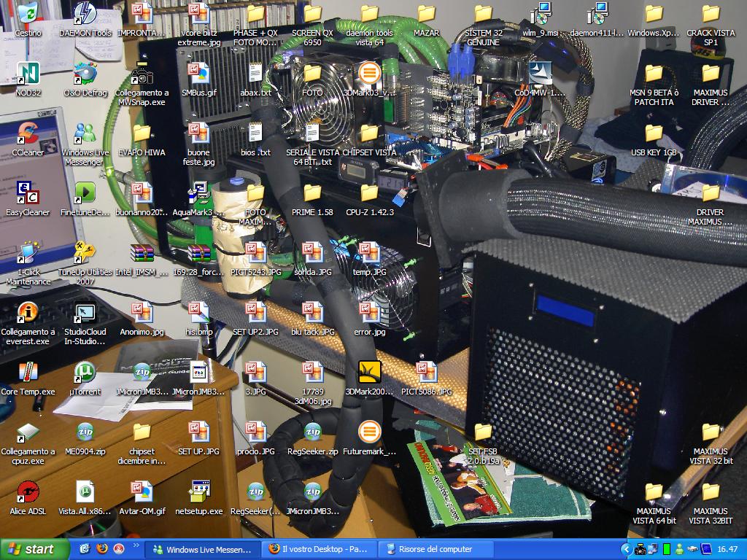Select the Collegamento a cpuz.exe shortcut
The width and height of the screenshot is (747, 560).
pos(28,432)
